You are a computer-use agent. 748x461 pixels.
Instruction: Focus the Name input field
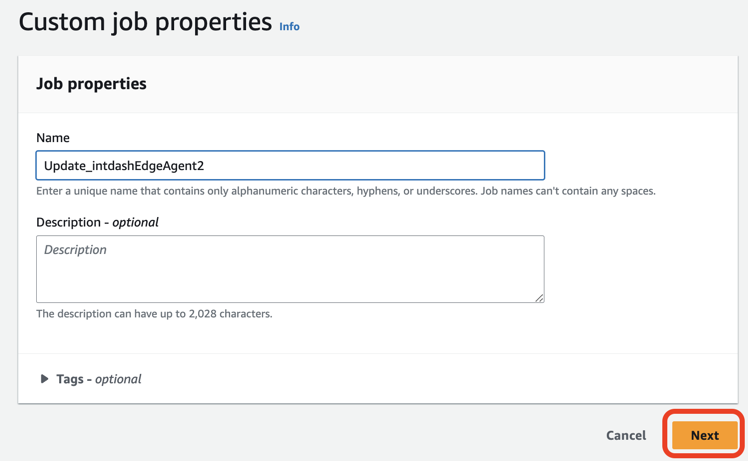point(290,166)
